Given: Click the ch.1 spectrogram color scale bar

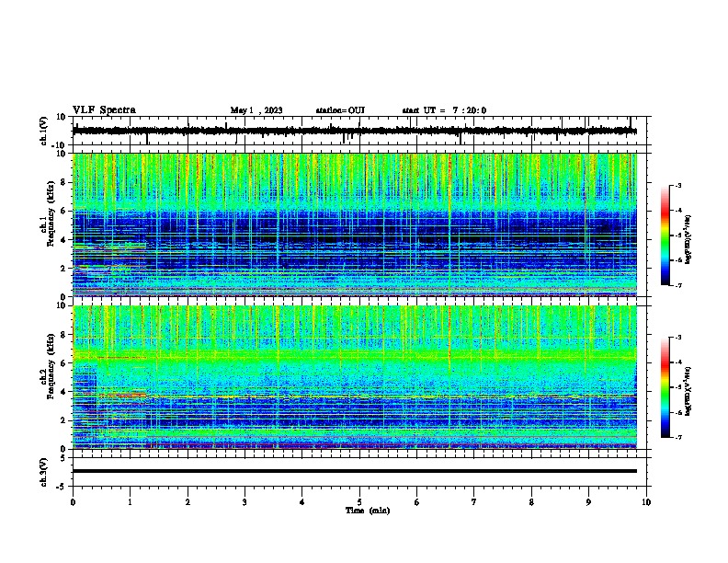Looking at the screenshot, I should (x=665, y=236).
